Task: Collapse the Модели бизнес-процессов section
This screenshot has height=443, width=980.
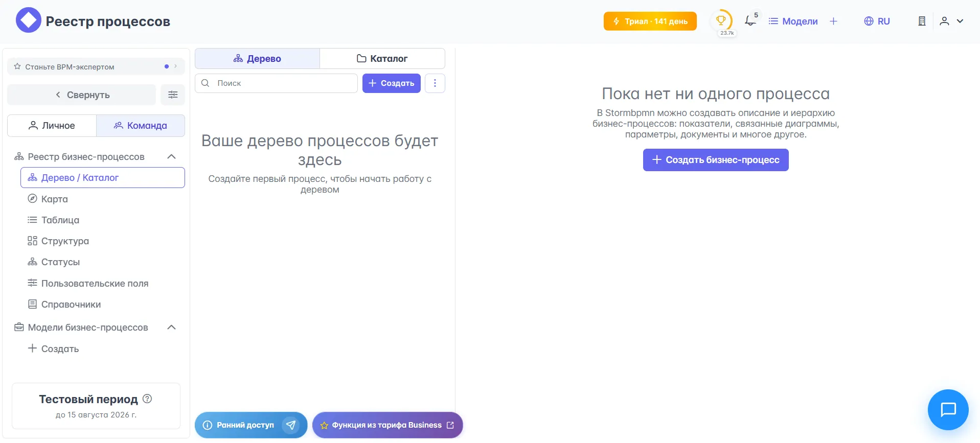Action: pyautogui.click(x=172, y=328)
